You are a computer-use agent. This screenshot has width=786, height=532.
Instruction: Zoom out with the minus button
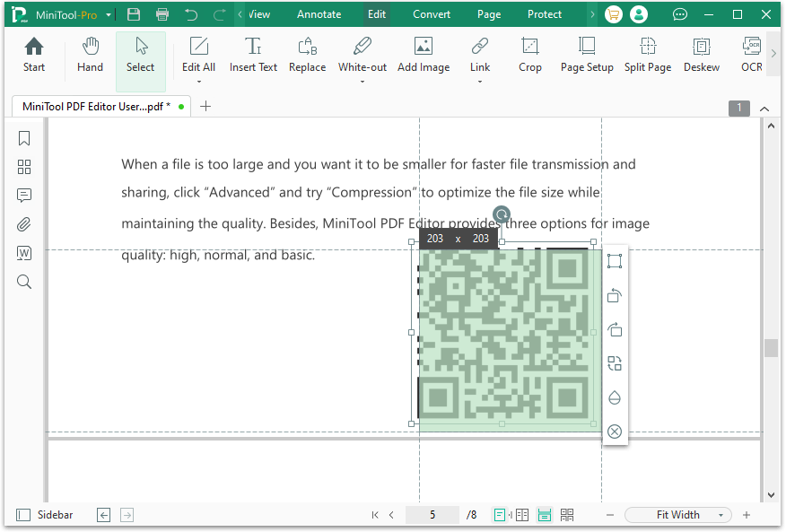[x=609, y=515]
